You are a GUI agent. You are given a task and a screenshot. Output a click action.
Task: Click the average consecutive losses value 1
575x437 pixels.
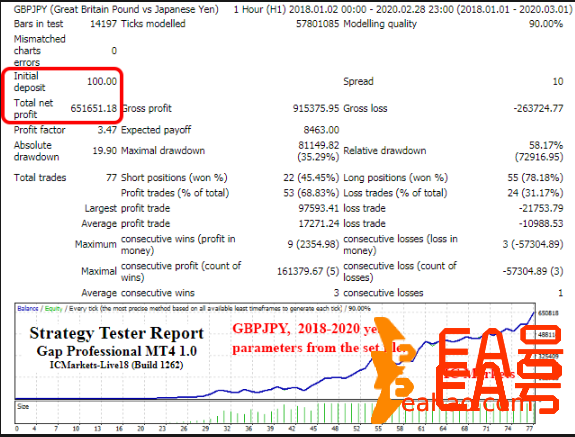pos(560,293)
